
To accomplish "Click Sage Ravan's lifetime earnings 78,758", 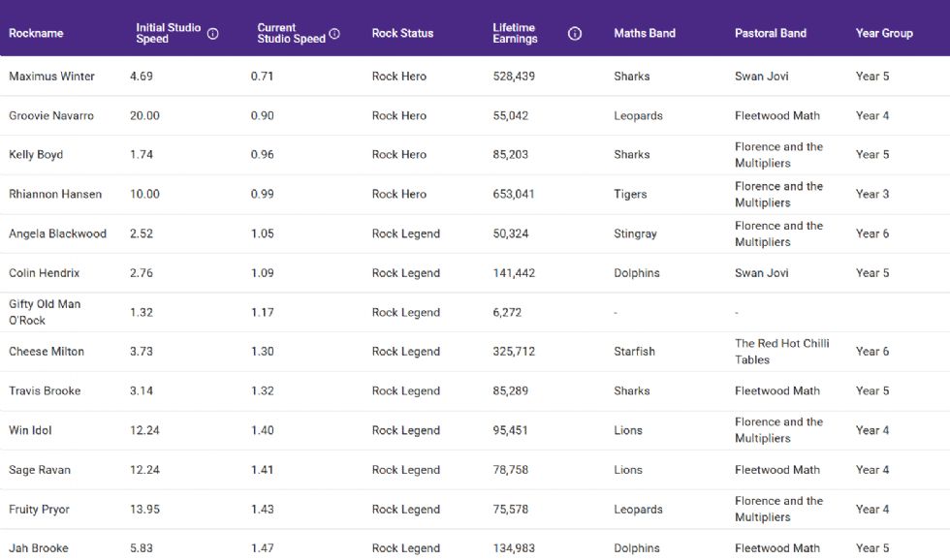I will pos(510,471).
